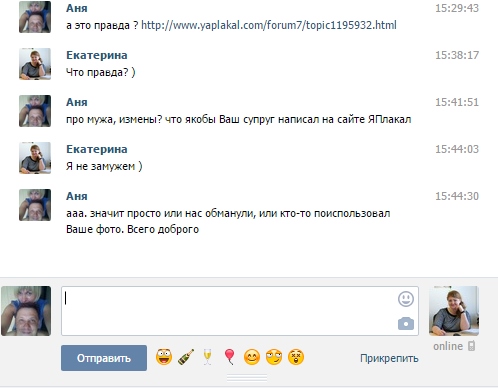This screenshot has height=391, width=498.
Task: Click the 'online' status text
Action: click(x=448, y=346)
